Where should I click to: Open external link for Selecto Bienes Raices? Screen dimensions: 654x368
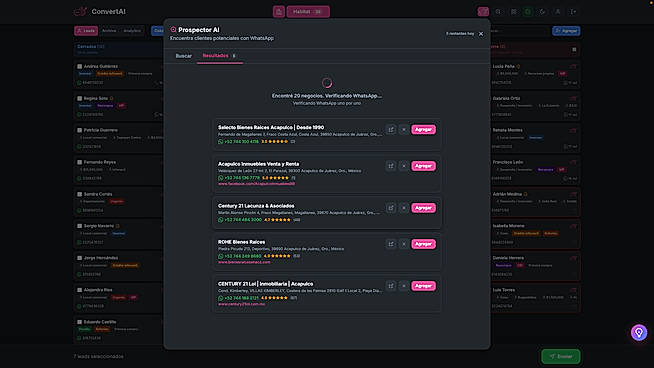click(391, 129)
